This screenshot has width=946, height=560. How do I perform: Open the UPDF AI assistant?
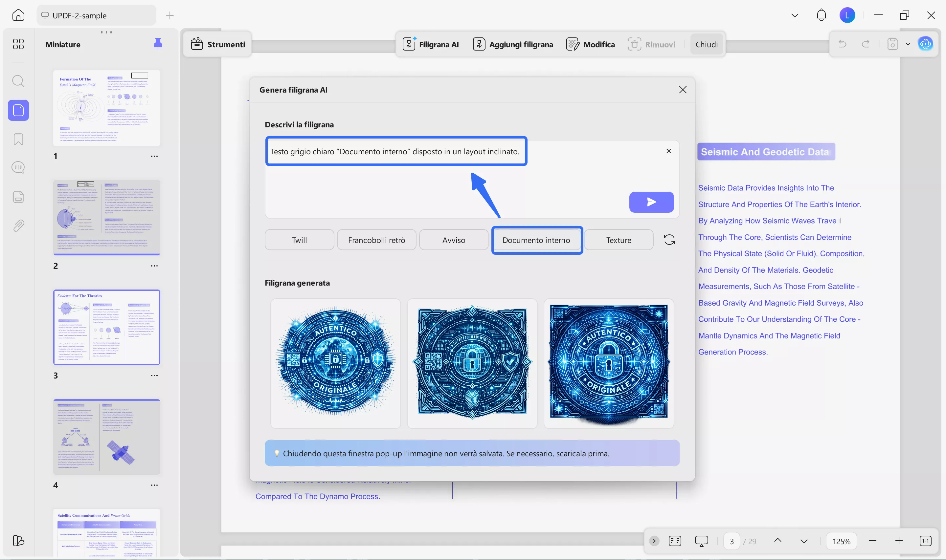tap(925, 43)
